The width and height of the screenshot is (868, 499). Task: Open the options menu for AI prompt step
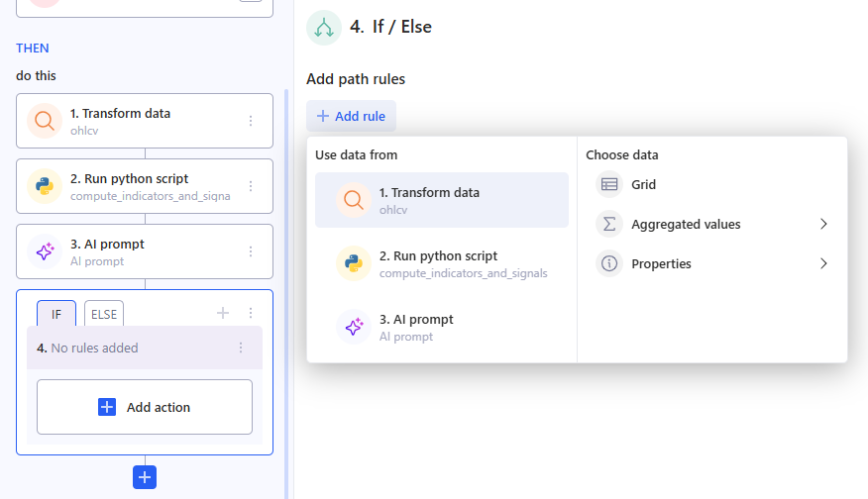coord(251,251)
